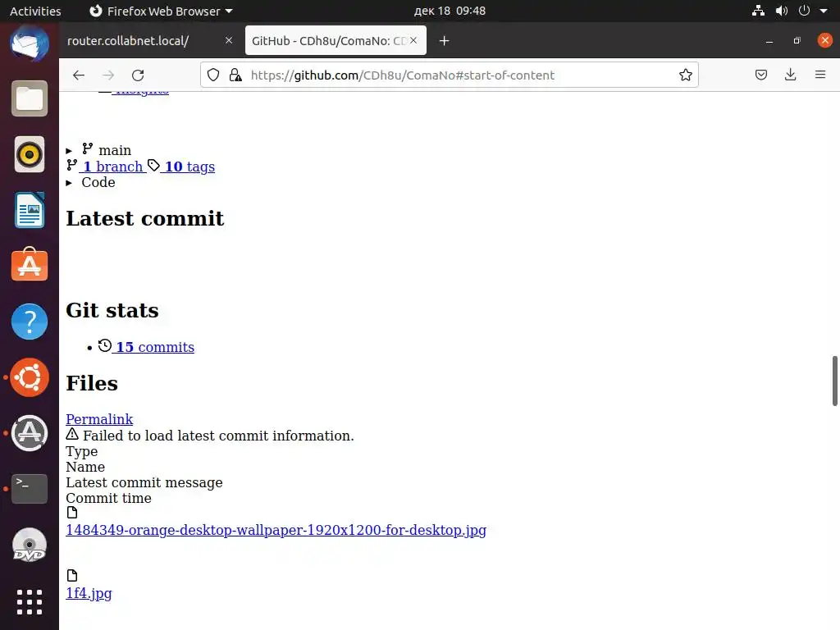Open the 1f4.jpg file link
The image size is (840, 630).
[x=89, y=593]
